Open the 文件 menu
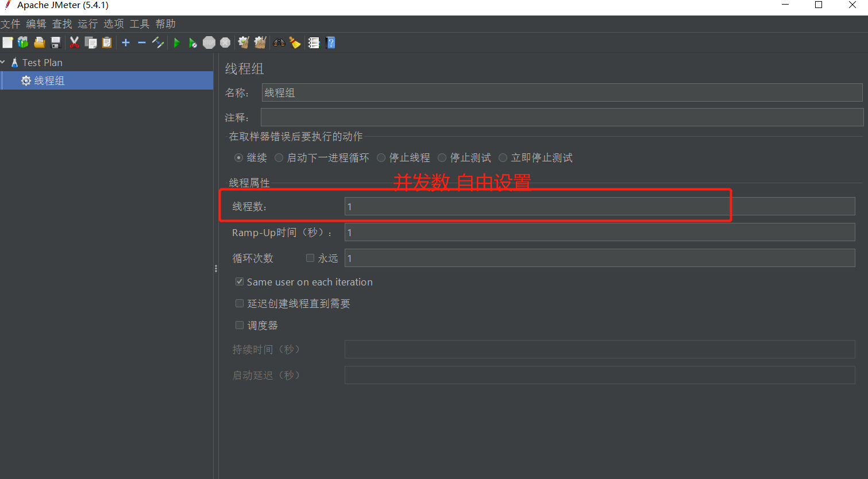This screenshot has height=479, width=868. 10,24
